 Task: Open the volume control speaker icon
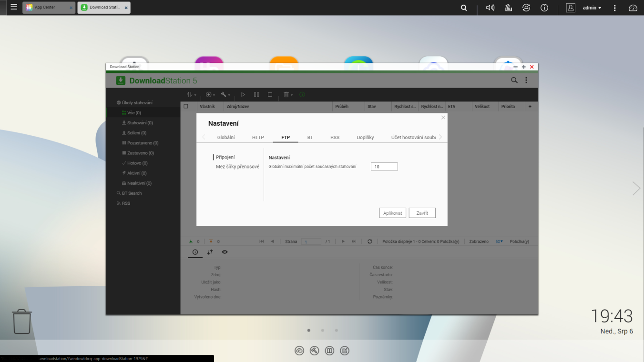tap(490, 8)
